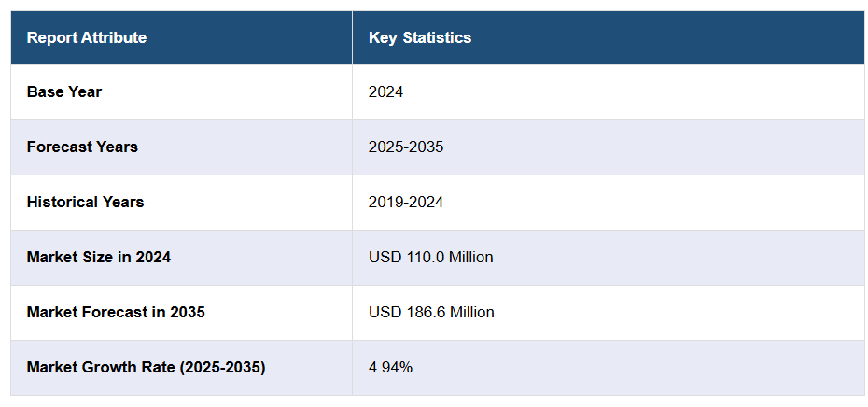This screenshot has height=407, width=868.
Task: Select the Market Growth Rate (2025-2035) label
Action: (x=146, y=368)
